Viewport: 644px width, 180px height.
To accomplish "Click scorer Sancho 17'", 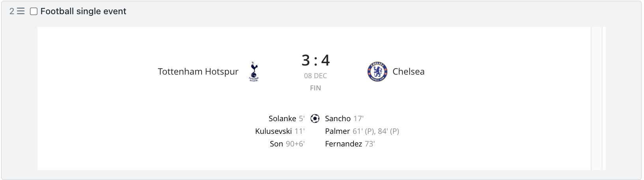I will [x=344, y=118].
